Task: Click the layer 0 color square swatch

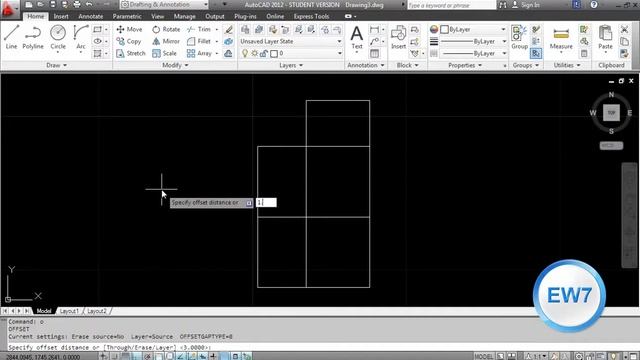Action: tap(274, 53)
